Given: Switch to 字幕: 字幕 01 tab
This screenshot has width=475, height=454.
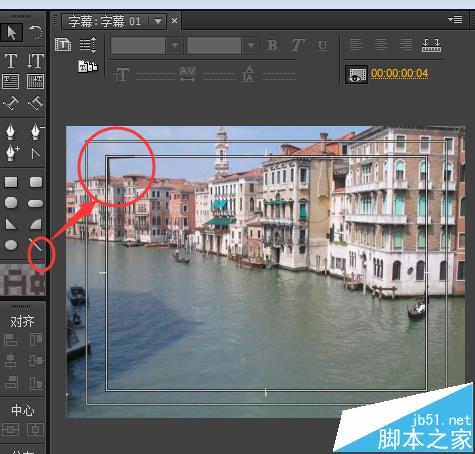Looking at the screenshot, I should pyautogui.click(x=105, y=22).
